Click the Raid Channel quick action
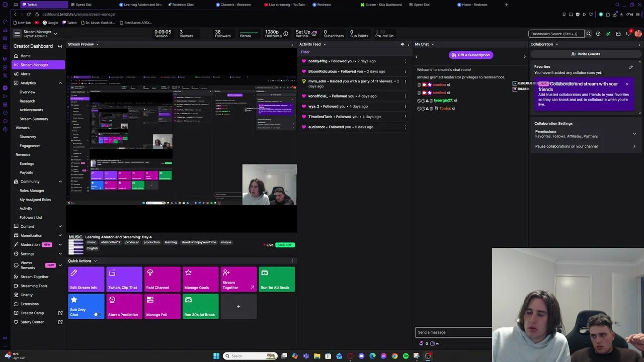This screenshot has width=644, height=362. click(x=163, y=279)
